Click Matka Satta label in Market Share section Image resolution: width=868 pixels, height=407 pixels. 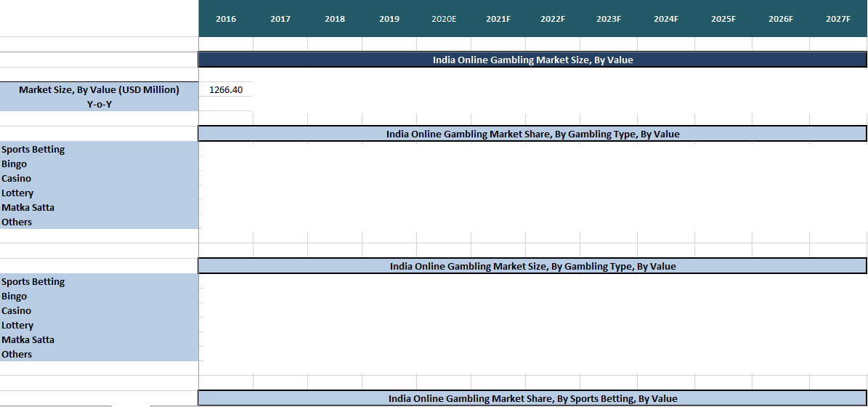pos(28,208)
